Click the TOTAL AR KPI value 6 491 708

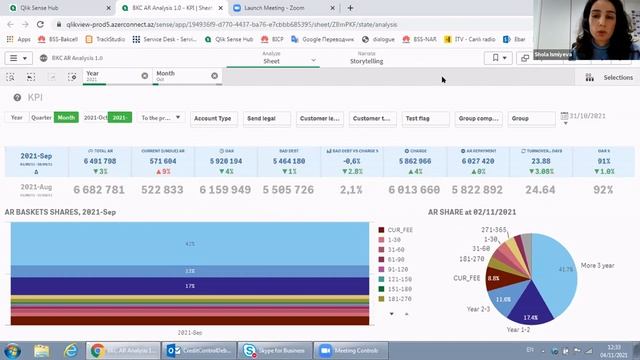100,161
